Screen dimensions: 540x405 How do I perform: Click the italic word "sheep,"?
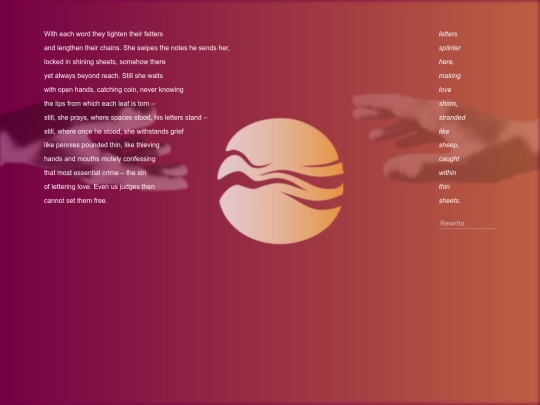point(448,145)
